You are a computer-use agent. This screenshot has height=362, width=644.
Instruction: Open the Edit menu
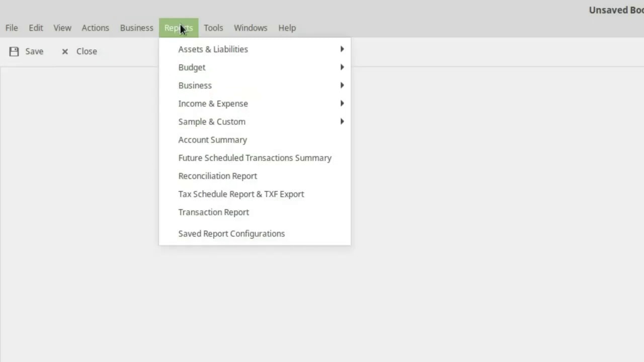[x=36, y=28]
